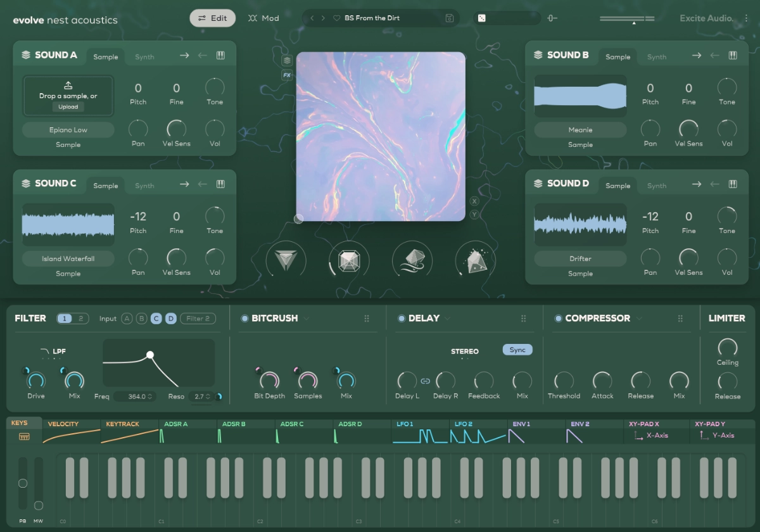Click the FX icon beside XY pad
The width and height of the screenshot is (760, 532).
(287, 75)
